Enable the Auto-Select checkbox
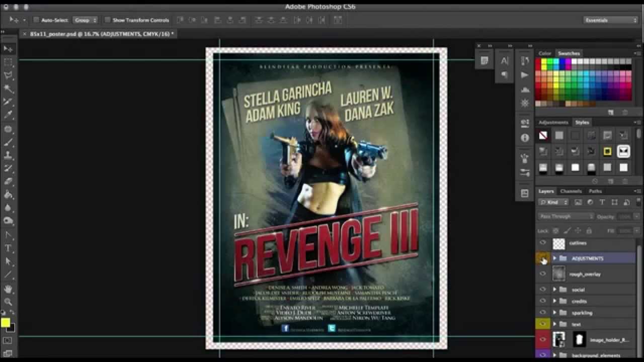Image resolution: width=644 pixels, height=362 pixels. click(36, 20)
